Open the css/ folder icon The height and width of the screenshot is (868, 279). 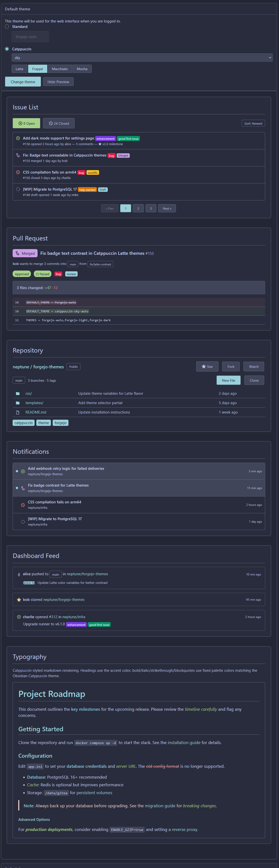click(18, 394)
